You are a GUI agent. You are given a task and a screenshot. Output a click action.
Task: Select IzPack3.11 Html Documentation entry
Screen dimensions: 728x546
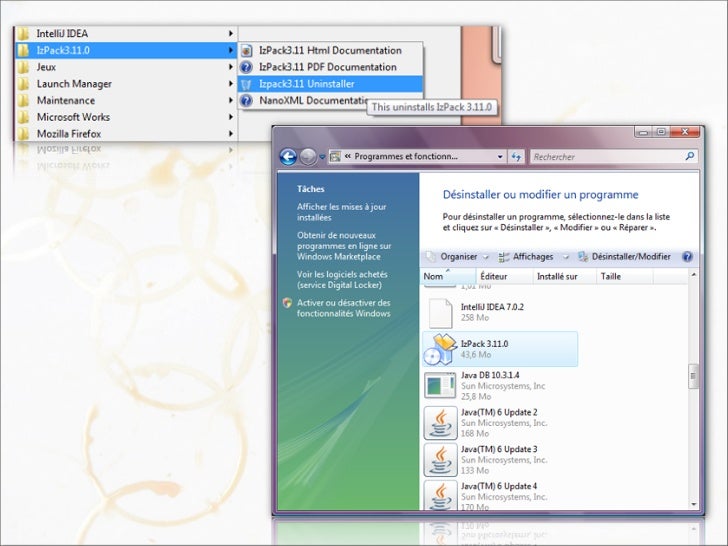point(331,51)
